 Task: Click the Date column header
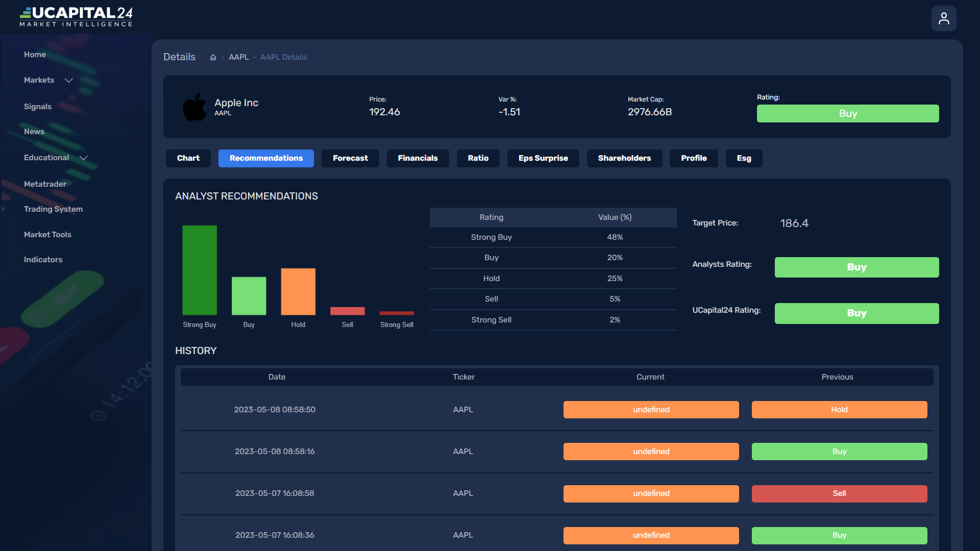tap(277, 377)
